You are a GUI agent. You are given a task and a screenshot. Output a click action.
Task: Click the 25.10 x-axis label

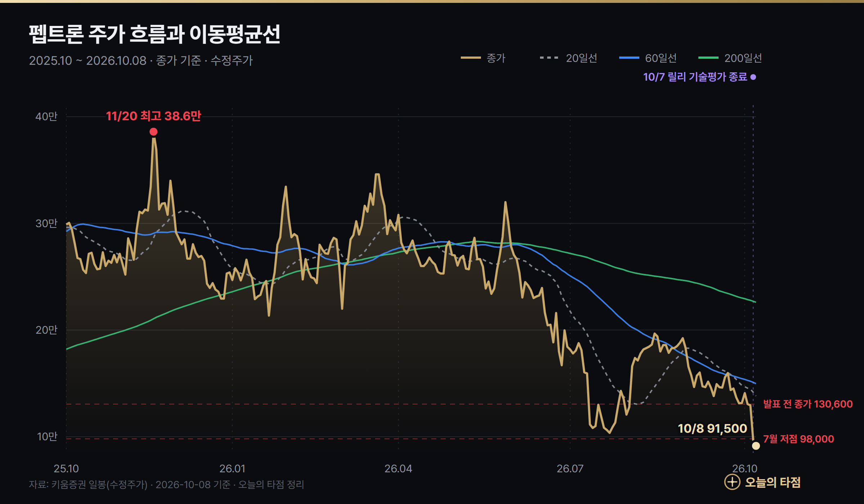coord(66,469)
